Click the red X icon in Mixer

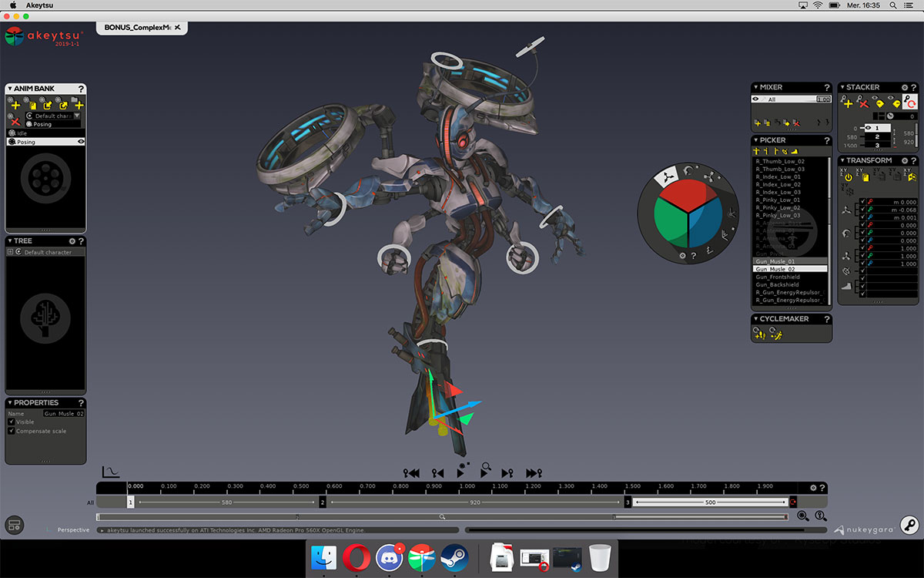point(795,123)
